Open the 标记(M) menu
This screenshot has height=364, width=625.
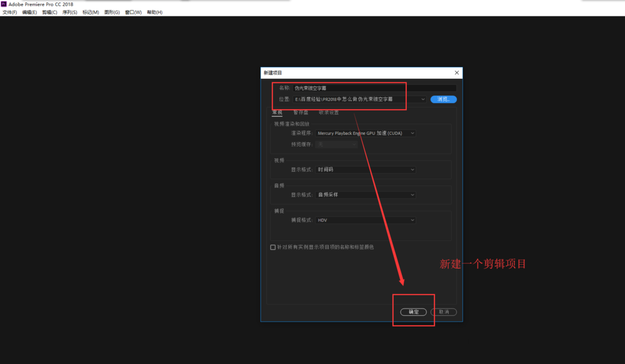coord(91,12)
